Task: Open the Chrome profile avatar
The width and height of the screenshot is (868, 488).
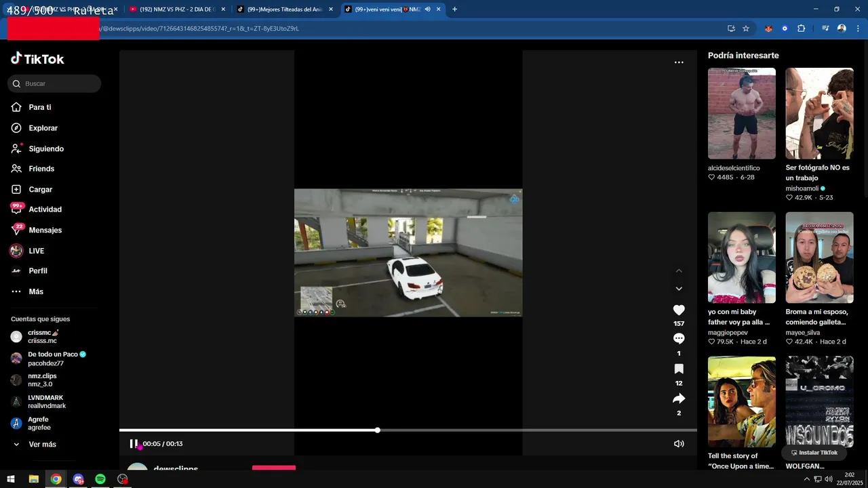Action: (842, 28)
